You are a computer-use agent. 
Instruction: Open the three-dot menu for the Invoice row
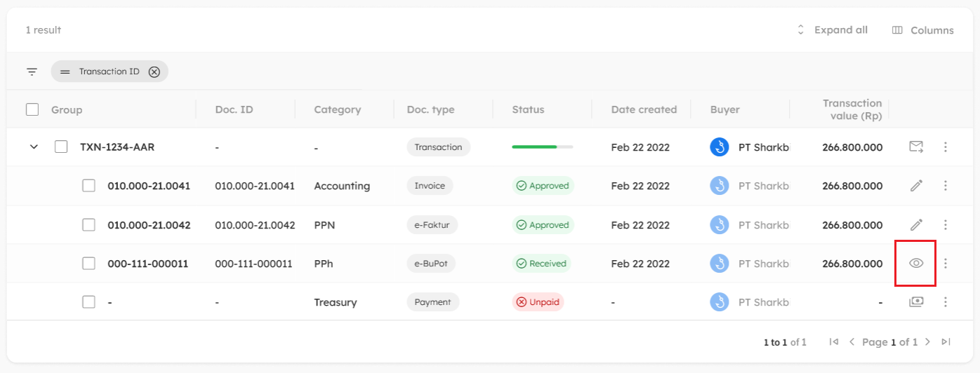point(946,186)
